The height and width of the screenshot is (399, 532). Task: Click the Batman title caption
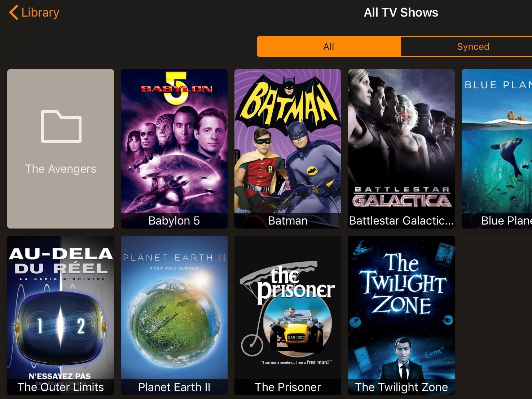coord(288,221)
